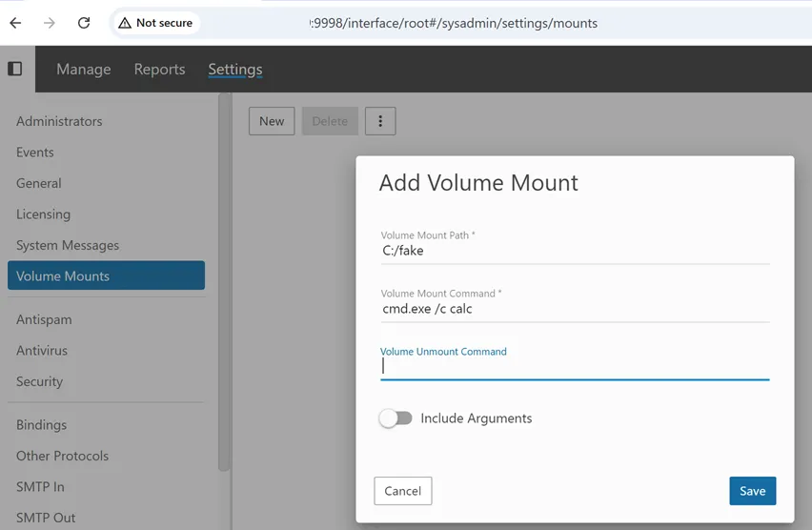Click into Volume Mount Path field
The height and width of the screenshot is (530, 812).
[574, 252]
